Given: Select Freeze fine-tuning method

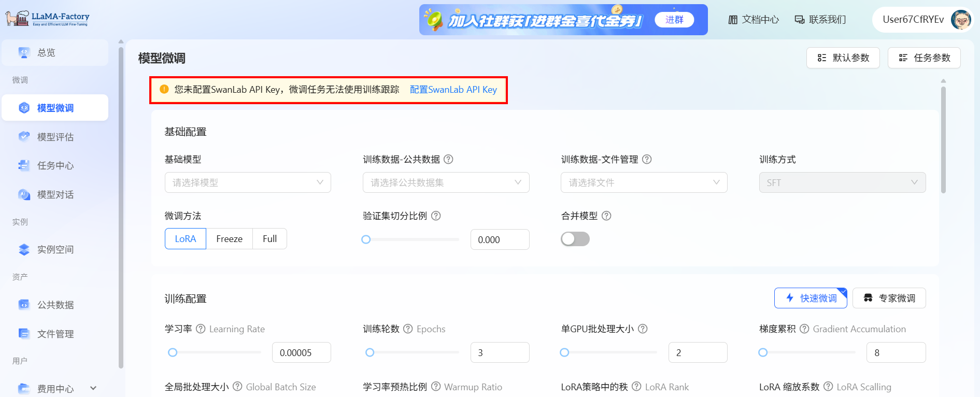Looking at the screenshot, I should point(229,239).
